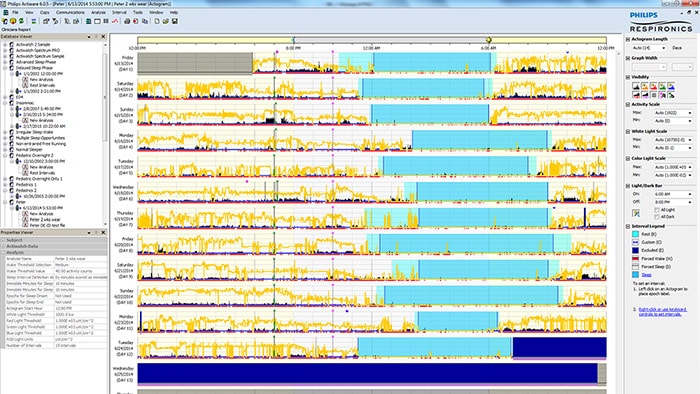Toggle the black activity visibility icon

click(x=636, y=86)
